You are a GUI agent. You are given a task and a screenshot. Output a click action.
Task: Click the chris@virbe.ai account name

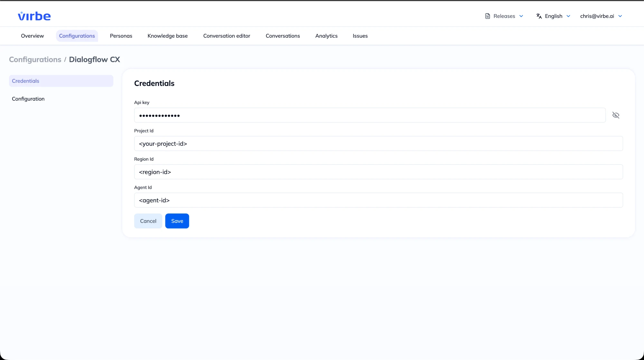click(x=597, y=16)
